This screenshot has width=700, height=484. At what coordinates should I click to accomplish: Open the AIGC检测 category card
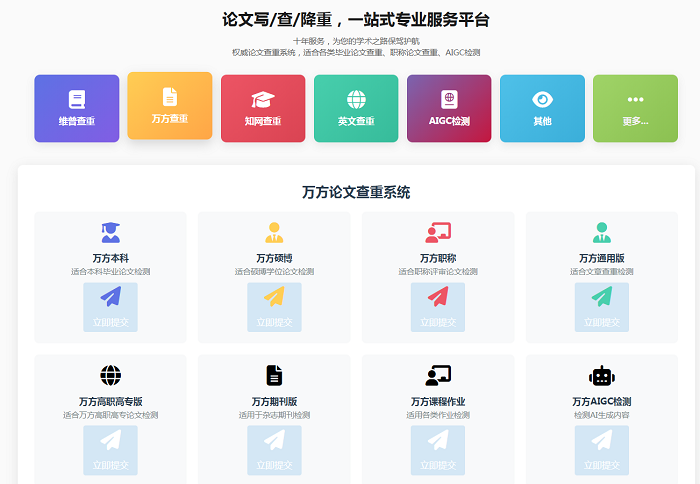click(449, 108)
